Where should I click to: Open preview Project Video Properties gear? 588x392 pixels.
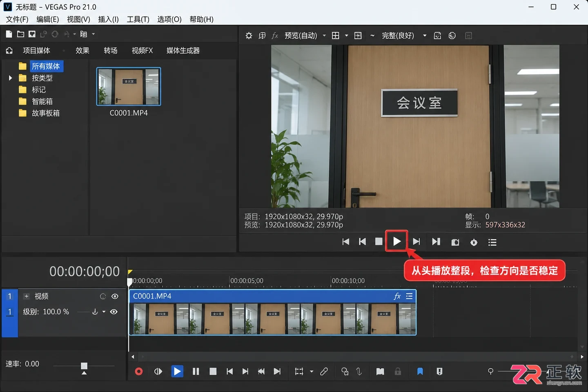click(x=249, y=36)
